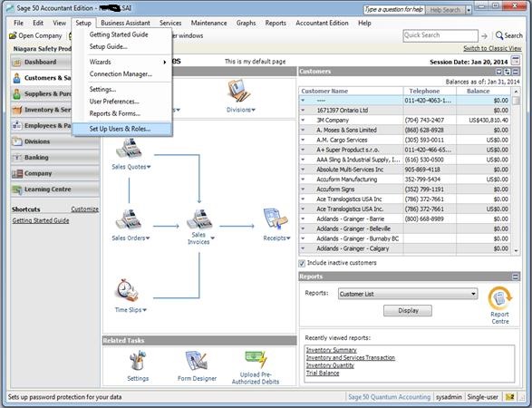Click Switch to Classic View link

click(x=492, y=49)
